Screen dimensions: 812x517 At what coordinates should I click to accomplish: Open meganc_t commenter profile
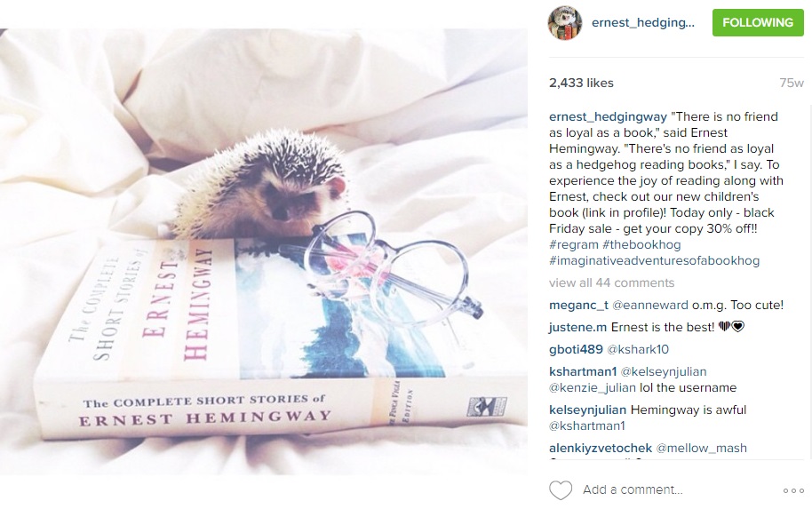578,305
